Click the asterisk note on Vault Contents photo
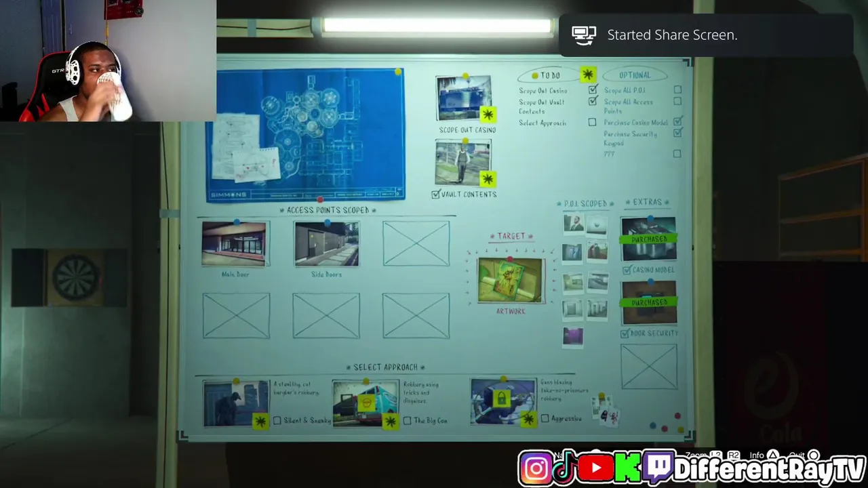This screenshot has height=488, width=868. (487, 179)
